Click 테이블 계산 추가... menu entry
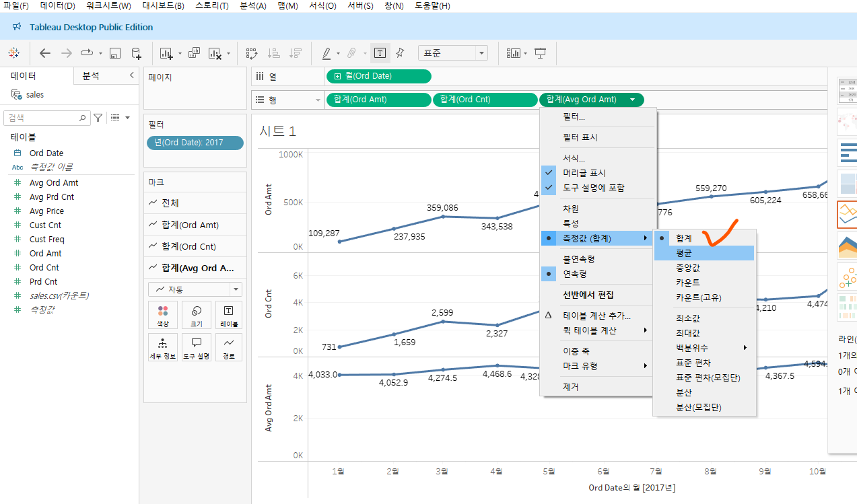The width and height of the screenshot is (857, 504). pyautogui.click(x=598, y=316)
